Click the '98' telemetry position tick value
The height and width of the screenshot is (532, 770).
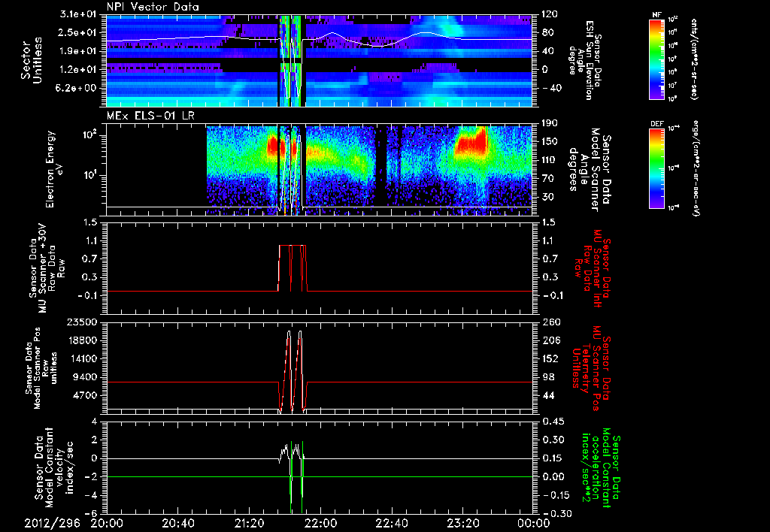point(547,377)
